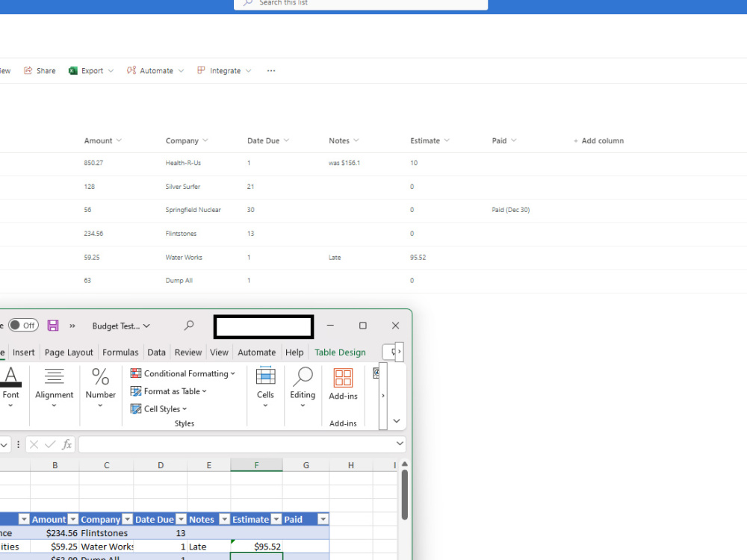Save the workbook with the floppy disk icon
This screenshot has width=747, height=560.
coord(52,326)
